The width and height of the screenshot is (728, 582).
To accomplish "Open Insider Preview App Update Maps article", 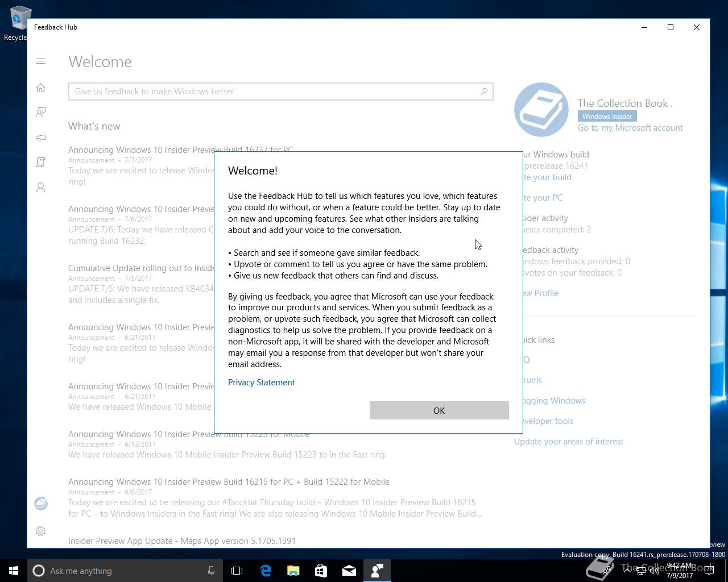I will (182, 541).
